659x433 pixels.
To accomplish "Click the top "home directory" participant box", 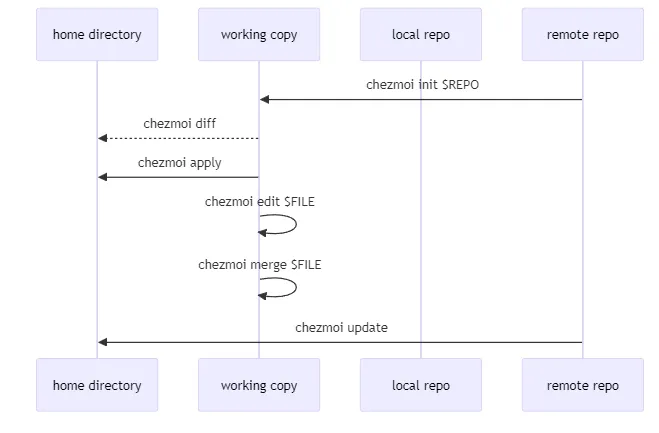I will click(x=97, y=35).
